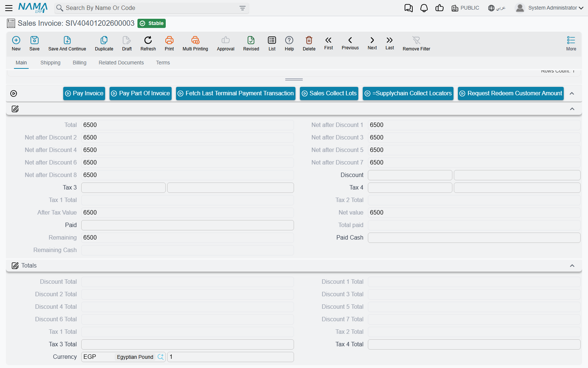Click =Supplychain Collect Locators button

point(408,93)
